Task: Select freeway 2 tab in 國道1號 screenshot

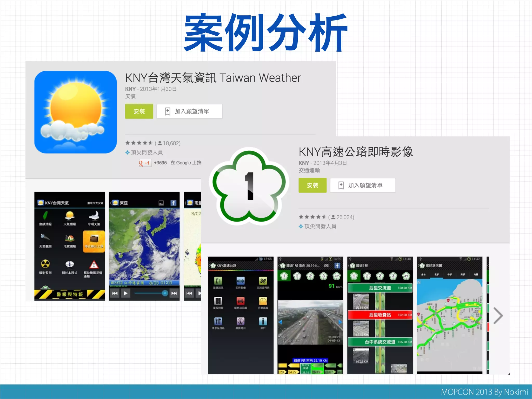Action: pos(380,276)
